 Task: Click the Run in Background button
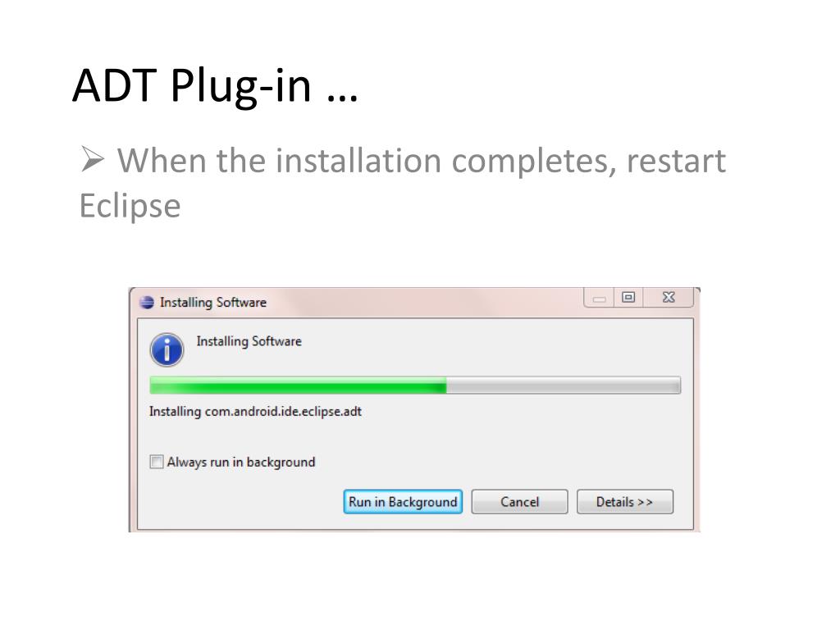point(403,502)
